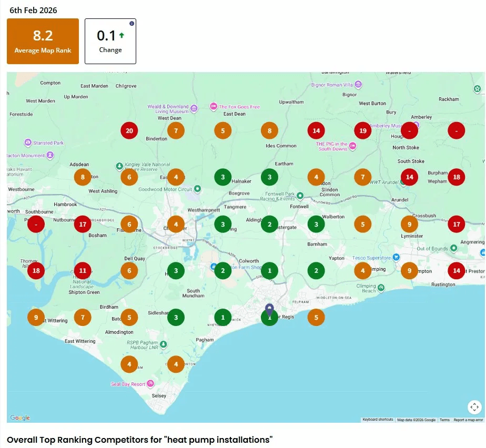Click the Bignor Roman Villa place icon

pos(358,84)
